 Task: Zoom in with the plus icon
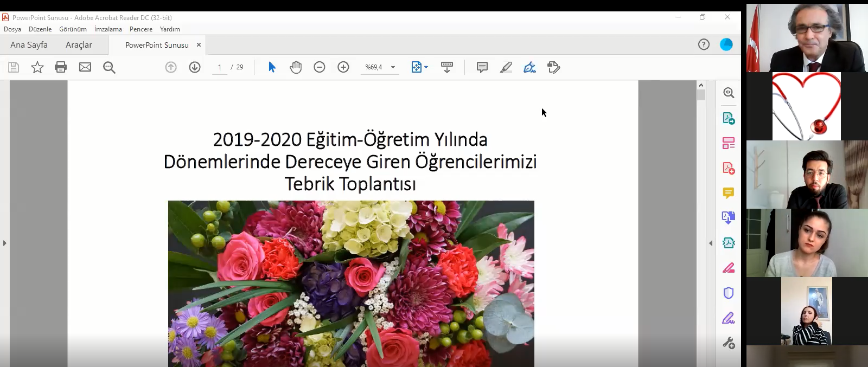(x=343, y=67)
